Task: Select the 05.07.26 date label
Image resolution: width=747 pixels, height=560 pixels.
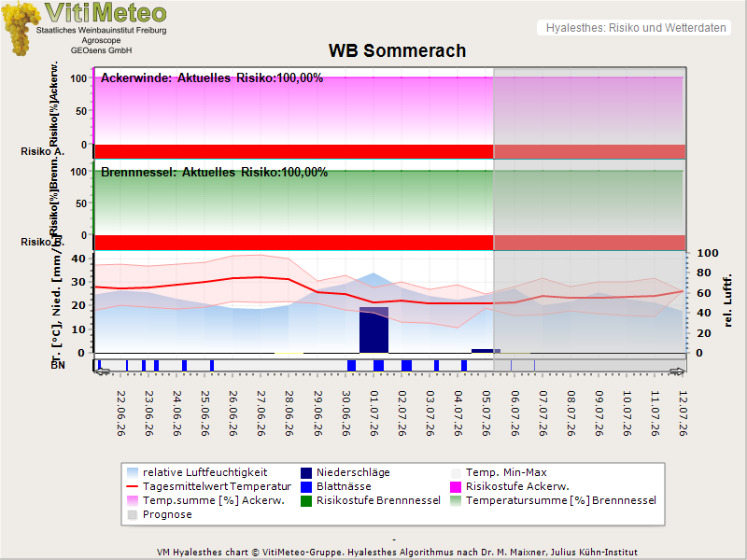Action: point(486,413)
